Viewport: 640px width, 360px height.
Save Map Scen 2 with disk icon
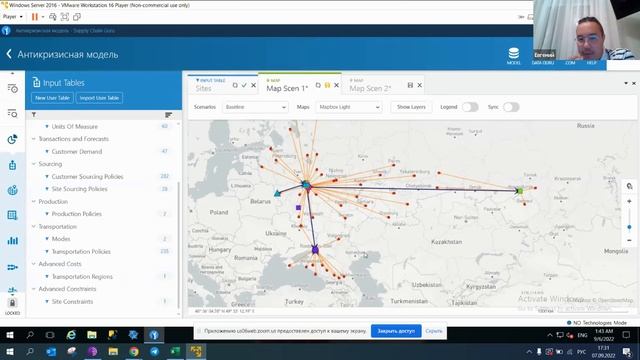tap(410, 85)
